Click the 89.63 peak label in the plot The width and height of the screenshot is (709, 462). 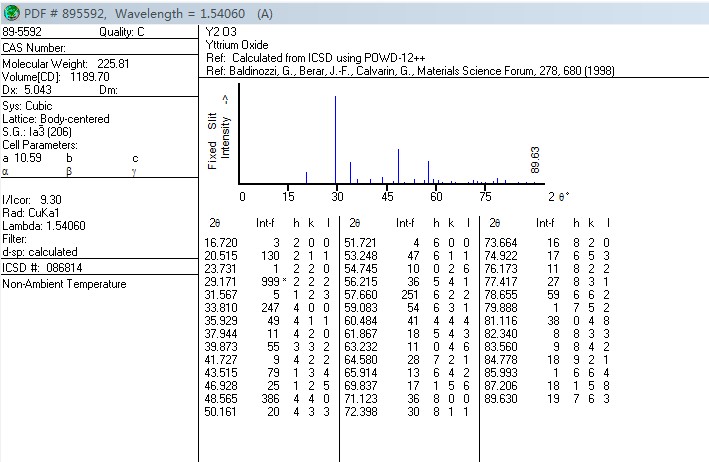click(535, 160)
